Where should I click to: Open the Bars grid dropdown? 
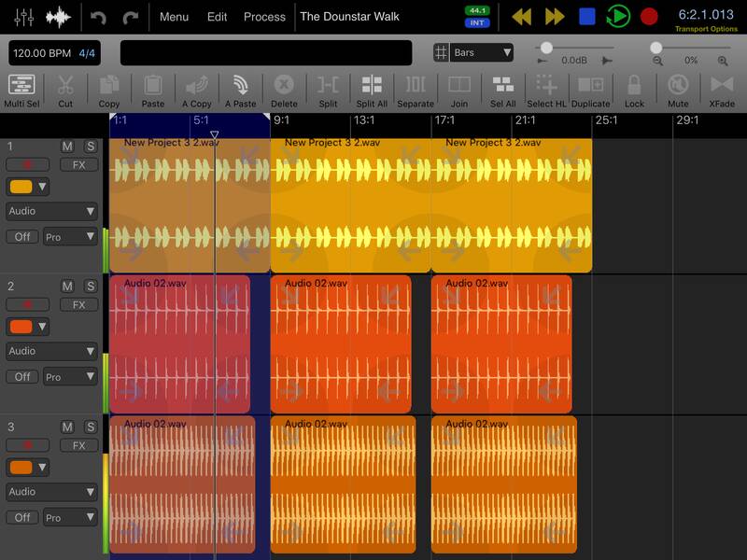(473, 53)
